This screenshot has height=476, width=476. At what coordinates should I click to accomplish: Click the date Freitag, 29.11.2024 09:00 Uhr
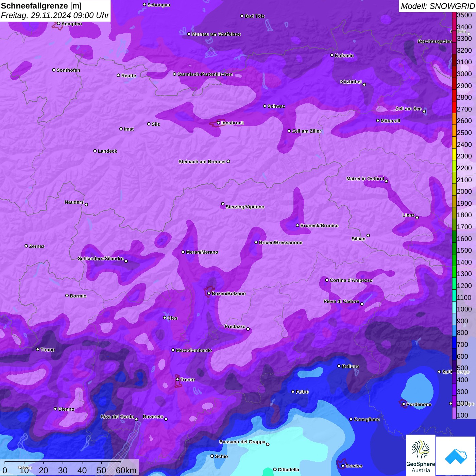pyautogui.click(x=55, y=15)
